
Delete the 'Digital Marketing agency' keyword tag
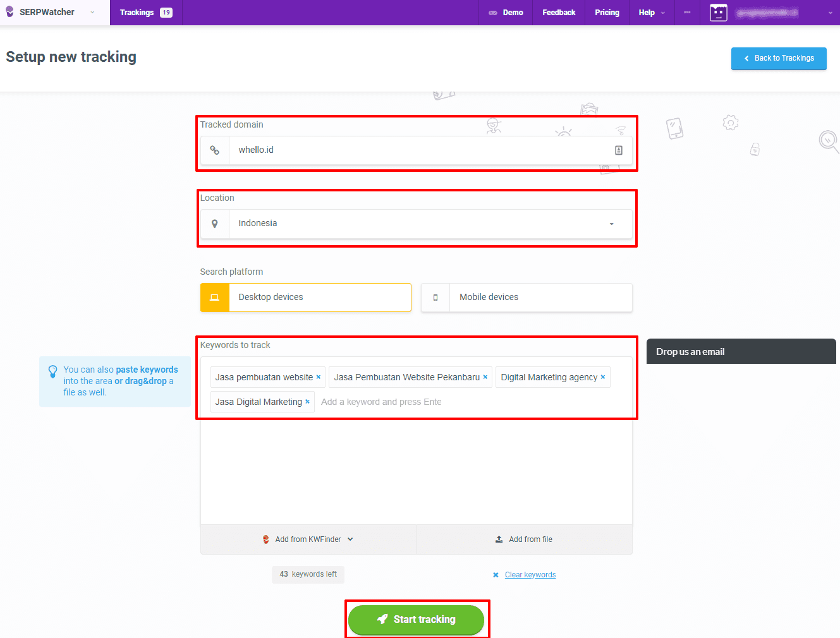click(x=603, y=377)
